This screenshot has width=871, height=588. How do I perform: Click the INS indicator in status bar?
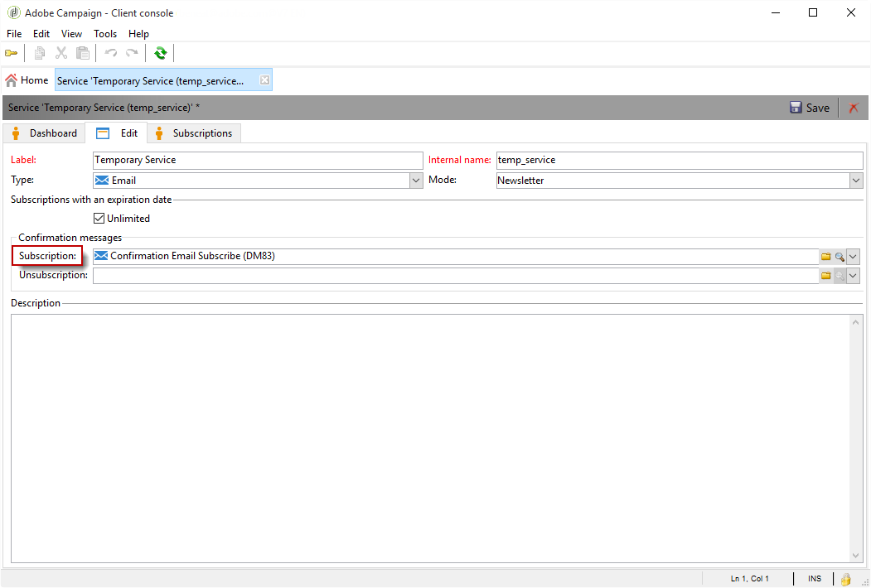pyautogui.click(x=815, y=579)
